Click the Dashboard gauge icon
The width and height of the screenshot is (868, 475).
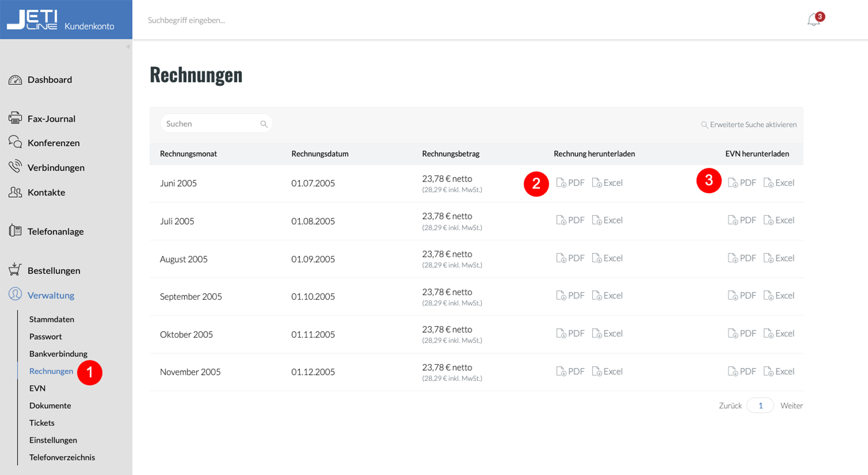click(x=15, y=80)
